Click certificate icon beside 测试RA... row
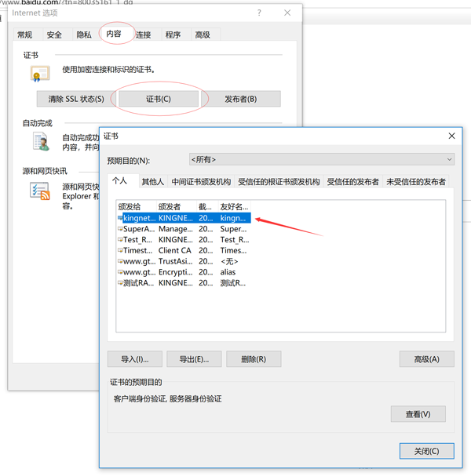The image size is (471, 476). pos(120,283)
